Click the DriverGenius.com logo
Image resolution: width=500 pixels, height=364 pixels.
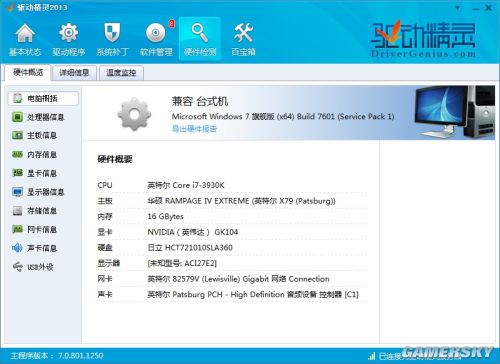[423, 39]
